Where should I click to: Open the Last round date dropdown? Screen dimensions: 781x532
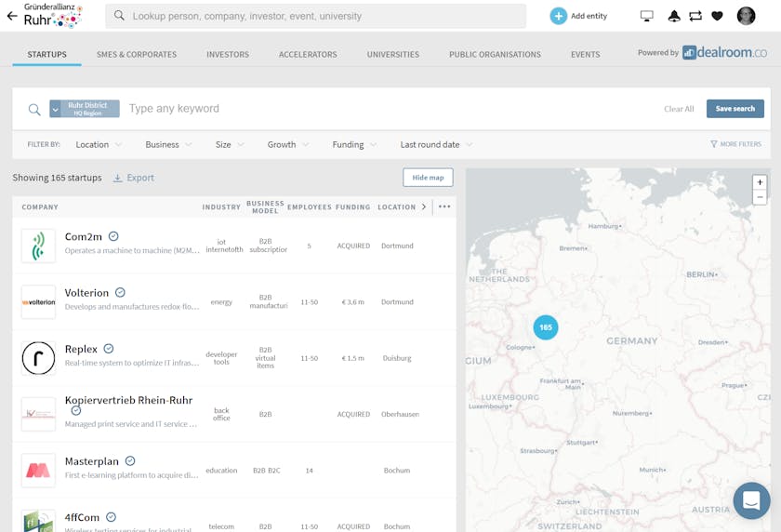[x=436, y=145]
